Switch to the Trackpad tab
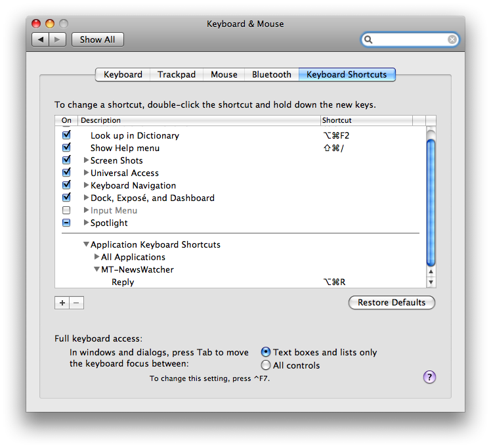 click(177, 74)
